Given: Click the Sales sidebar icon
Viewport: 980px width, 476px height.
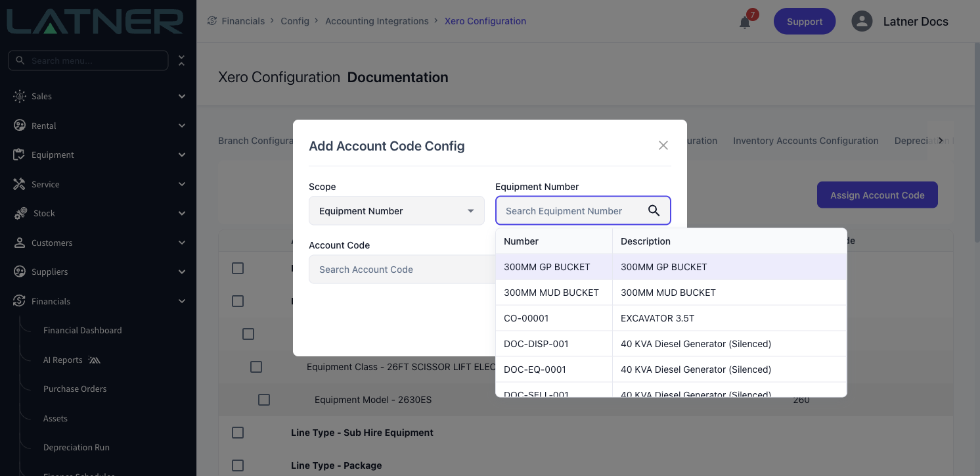Looking at the screenshot, I should click(x=20, y=96).
